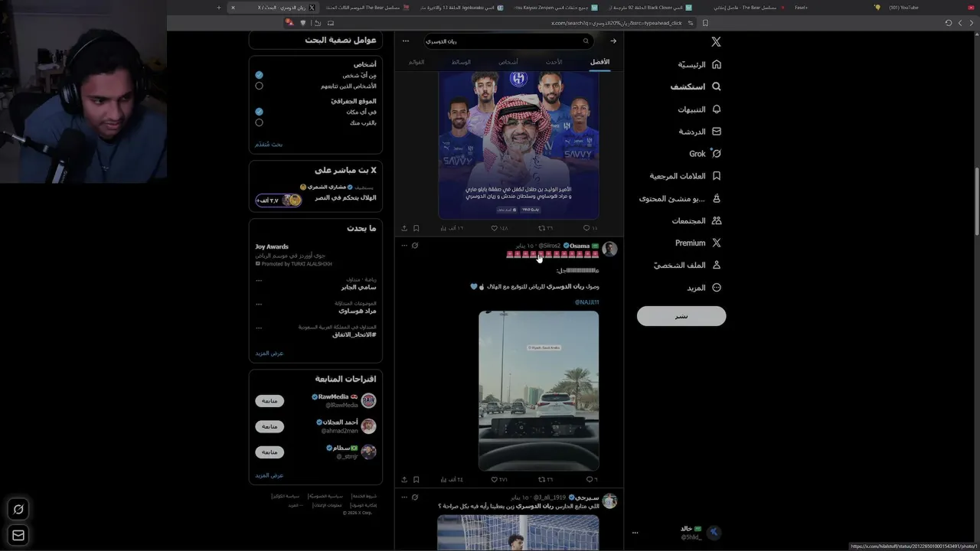
Task: Open Premium in the sidebar
Action: coord(698,243)
